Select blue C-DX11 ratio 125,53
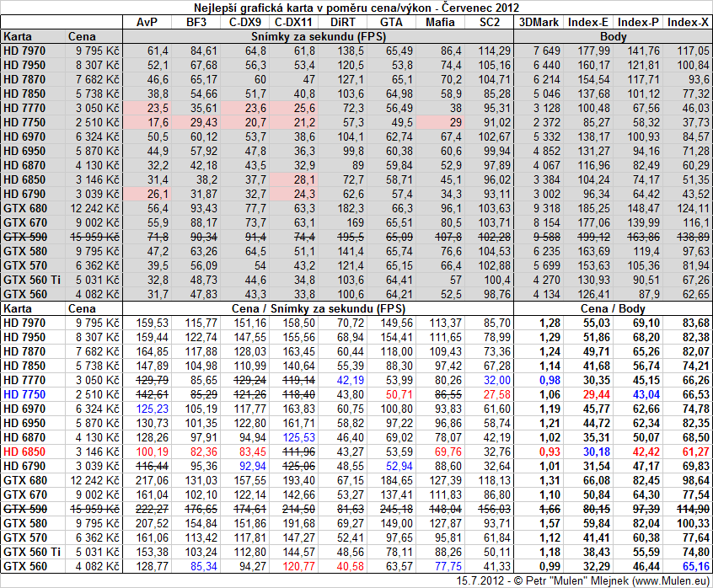713x588 pixels. click(299, 437)
